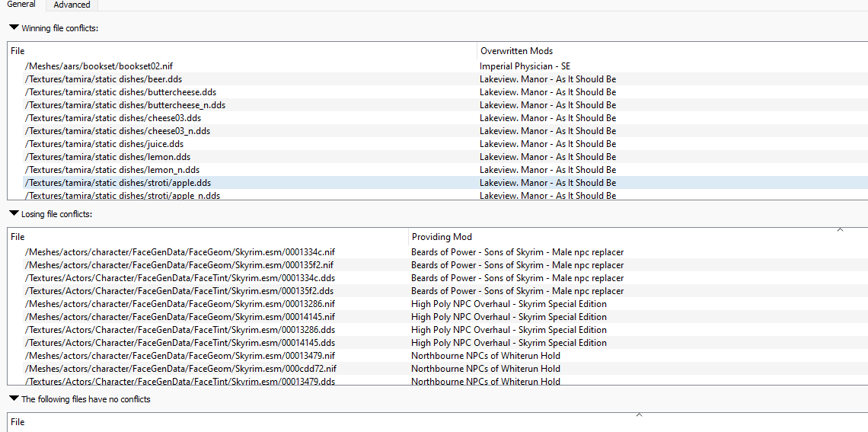Click Beards of Power mod in 0001334c.nif row
This screenshot has height=432, width=868.
(x=517, y=252)
